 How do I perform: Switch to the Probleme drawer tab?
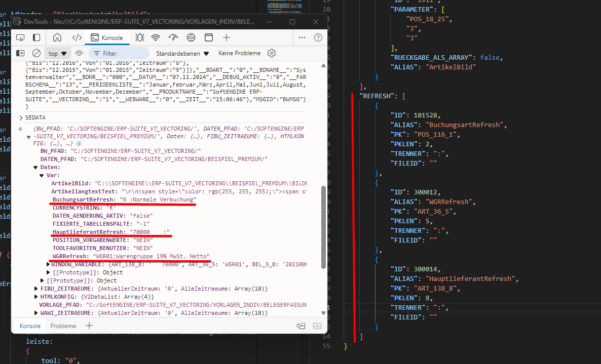coord(63,326)
